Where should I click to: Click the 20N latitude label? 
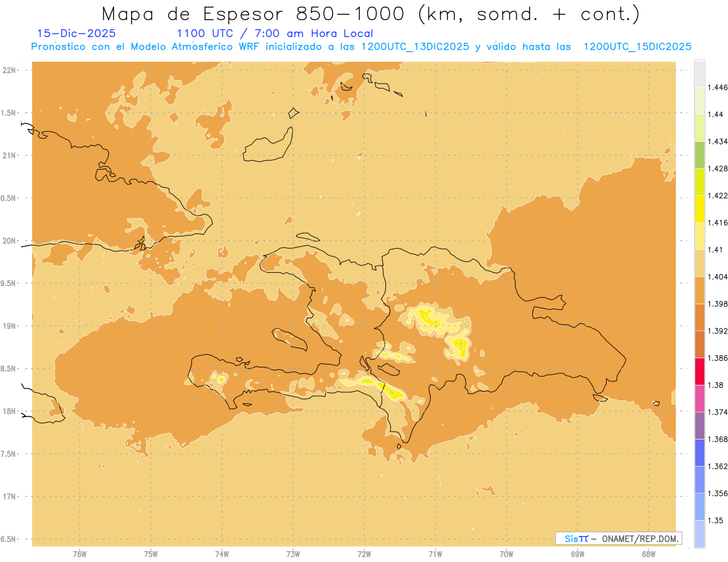[8, 241]
